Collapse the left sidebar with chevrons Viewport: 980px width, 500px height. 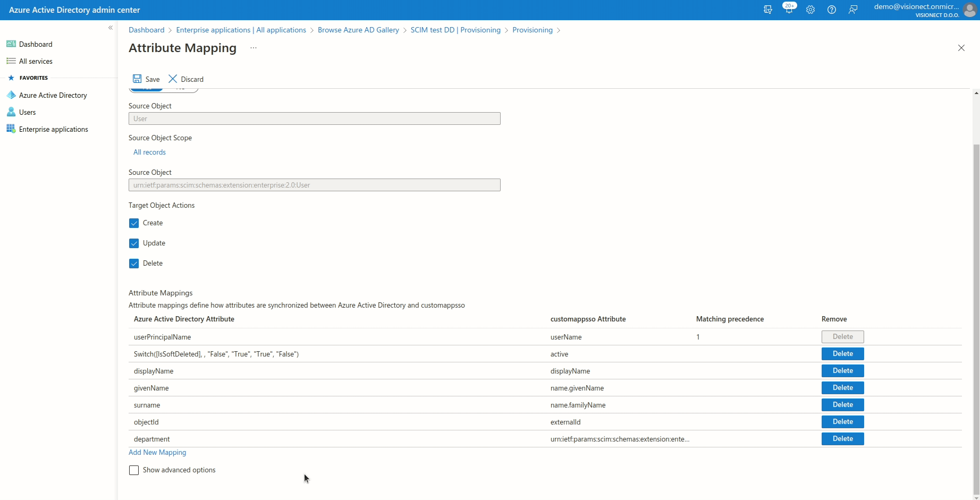111,28
